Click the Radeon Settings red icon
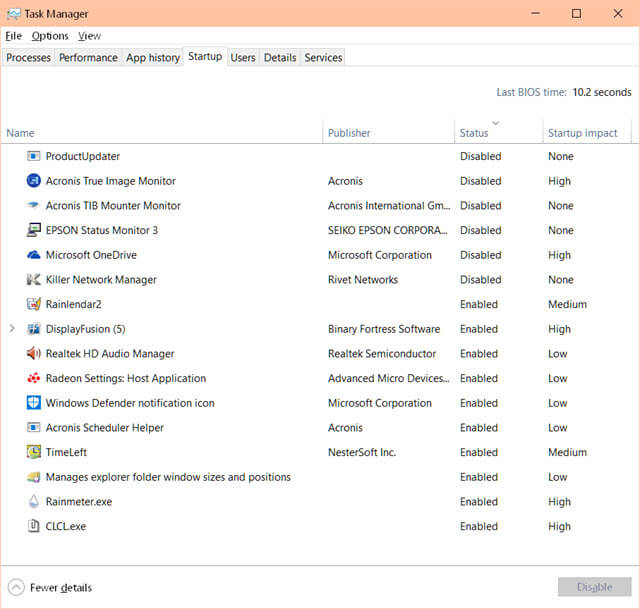Image resolution: width=640 pixels, height=609 pixels. (x=33, y=378)
